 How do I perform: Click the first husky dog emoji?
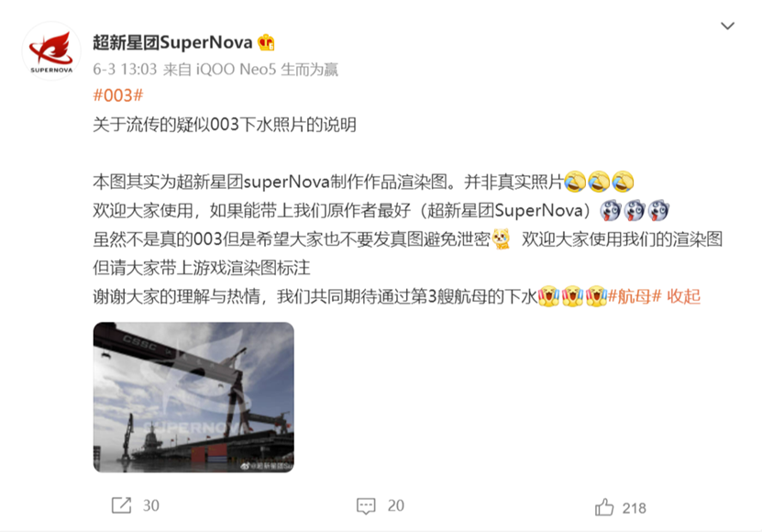(611, 210)
